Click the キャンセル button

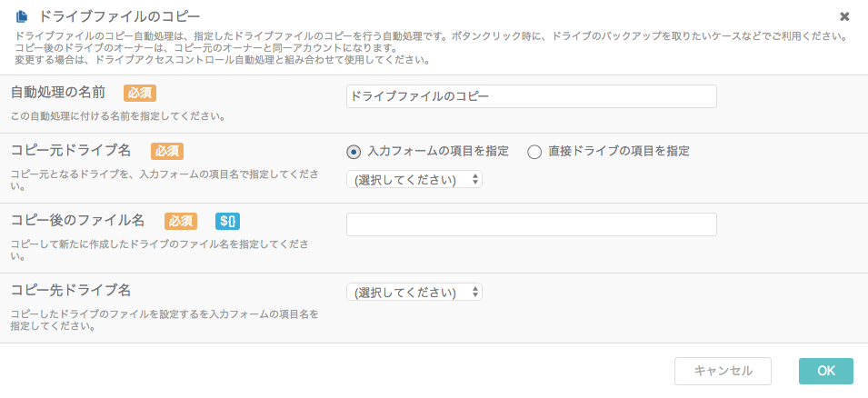click(x=723, y=371)
